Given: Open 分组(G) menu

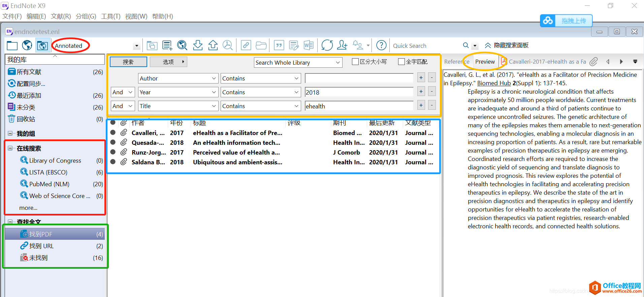Looking at the screenshot, I should pos(86,16).
